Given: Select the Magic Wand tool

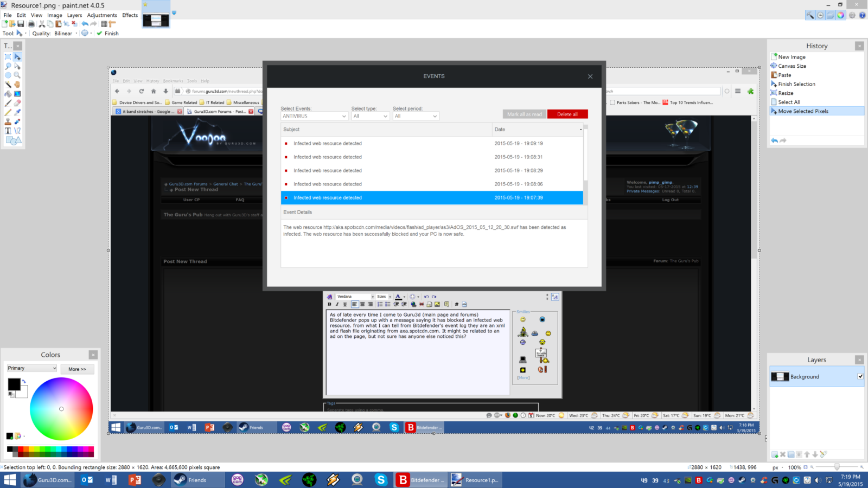Looking at the screenshot, I should coord(8,85).
